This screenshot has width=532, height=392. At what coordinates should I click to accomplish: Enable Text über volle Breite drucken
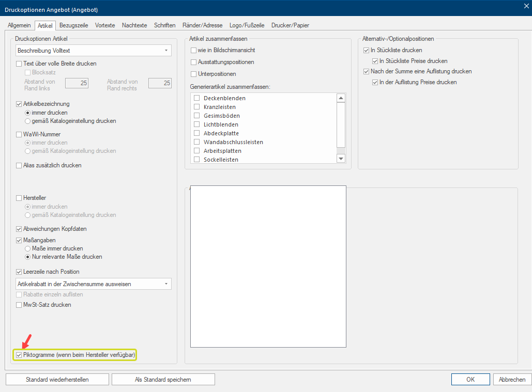click(x=20, y=64)
